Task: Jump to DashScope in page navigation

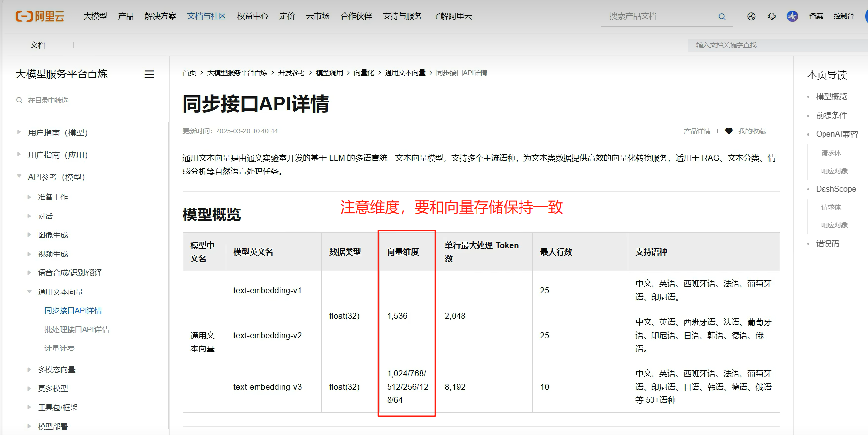Action: 836,189
